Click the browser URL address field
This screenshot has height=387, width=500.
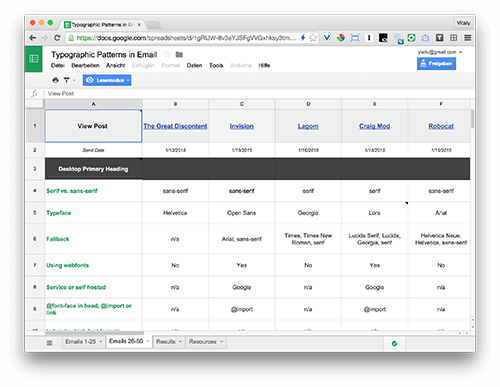point(186,38)
